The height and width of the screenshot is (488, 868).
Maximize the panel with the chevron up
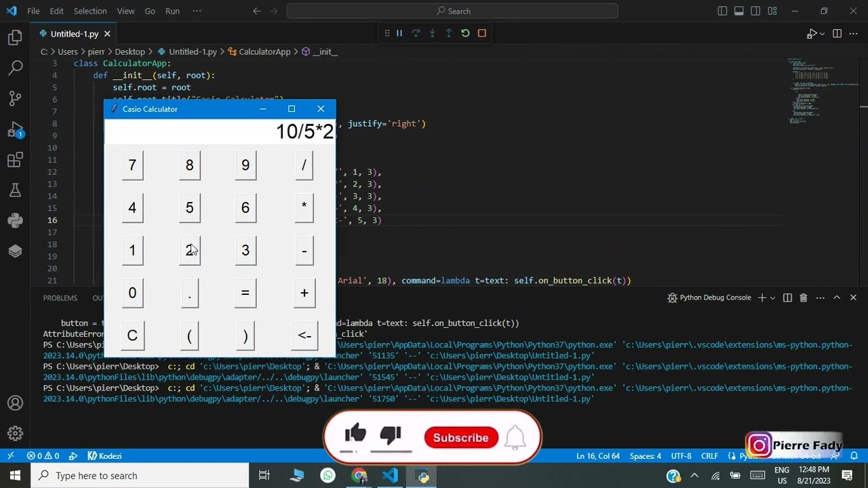[x=837, y=298]
